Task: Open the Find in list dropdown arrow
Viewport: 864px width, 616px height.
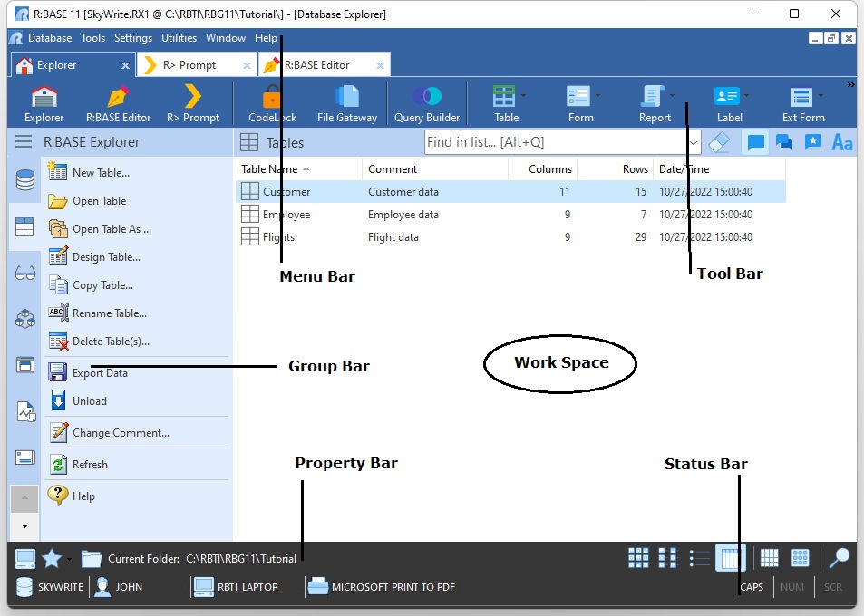Action: coord(694,142)
